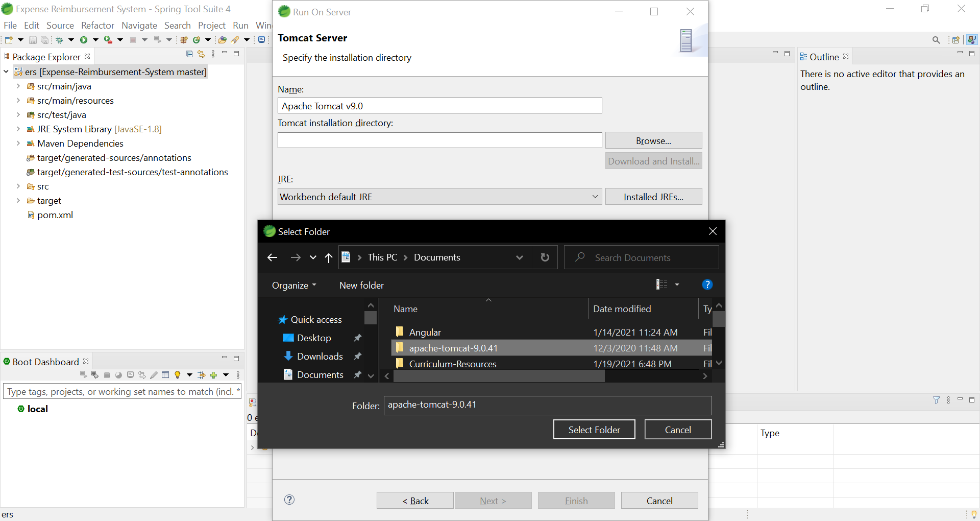The width and height of the screenshot is (980, 521).
Task: Click the Open Perspective icon in the top right
Action: coord(956,40)
